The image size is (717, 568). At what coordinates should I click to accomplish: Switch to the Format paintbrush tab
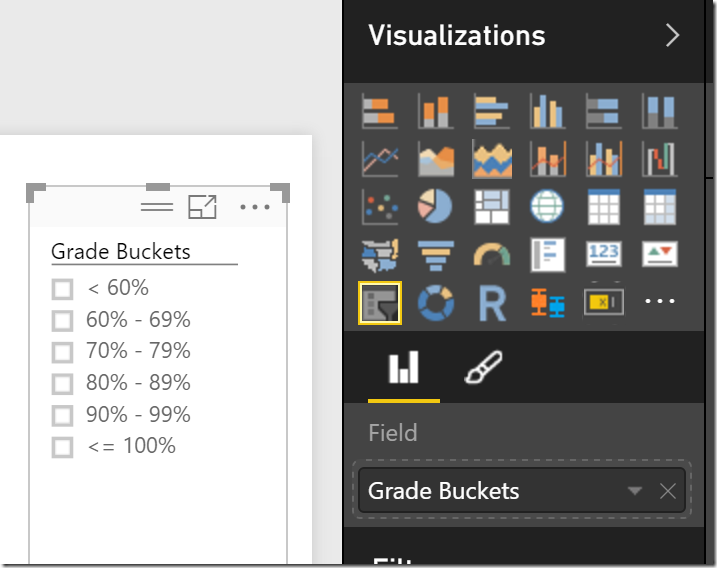(484, 369)
